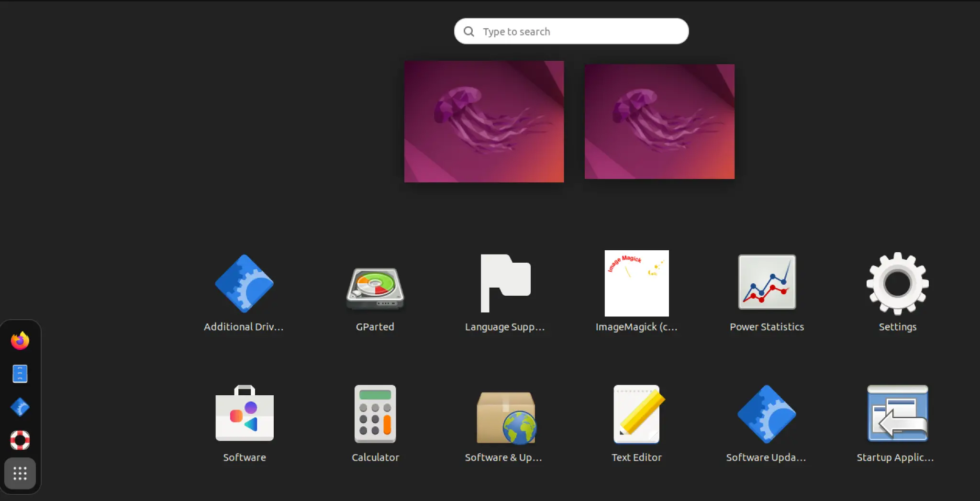Open the Settings gear icon

click(x=898, y=283)
